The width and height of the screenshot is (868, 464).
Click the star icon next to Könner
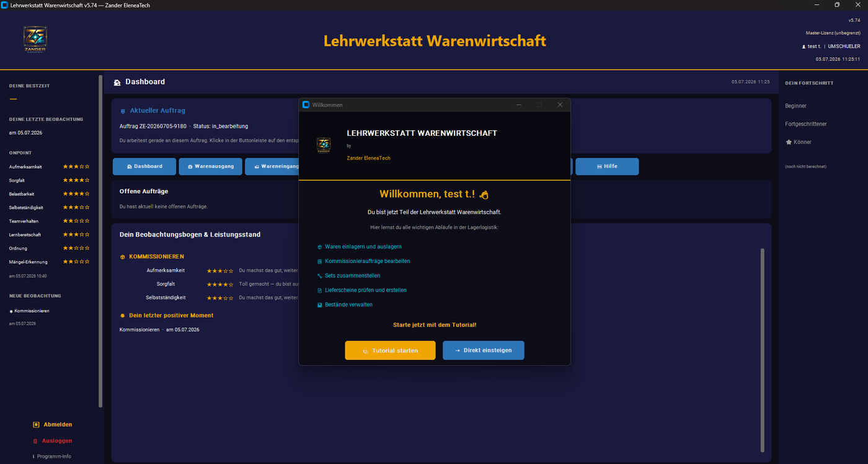[x=789, y=142]
